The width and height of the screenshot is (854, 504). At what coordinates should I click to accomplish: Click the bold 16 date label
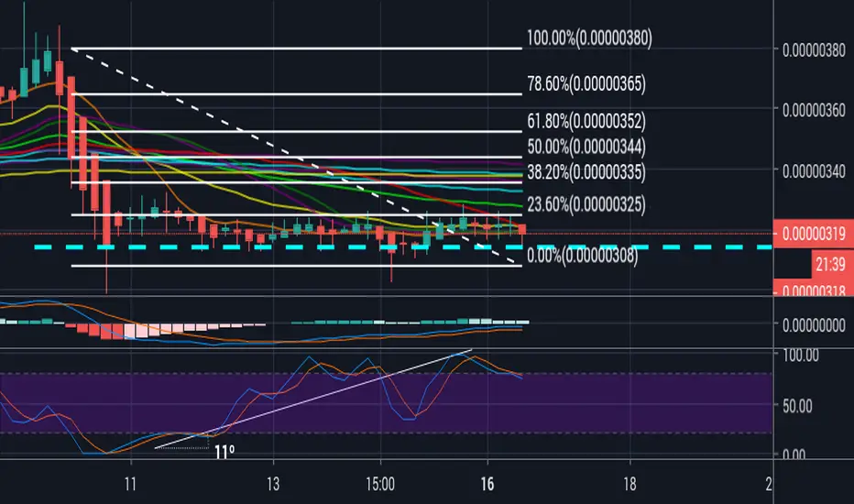click(x=487, y=484)
